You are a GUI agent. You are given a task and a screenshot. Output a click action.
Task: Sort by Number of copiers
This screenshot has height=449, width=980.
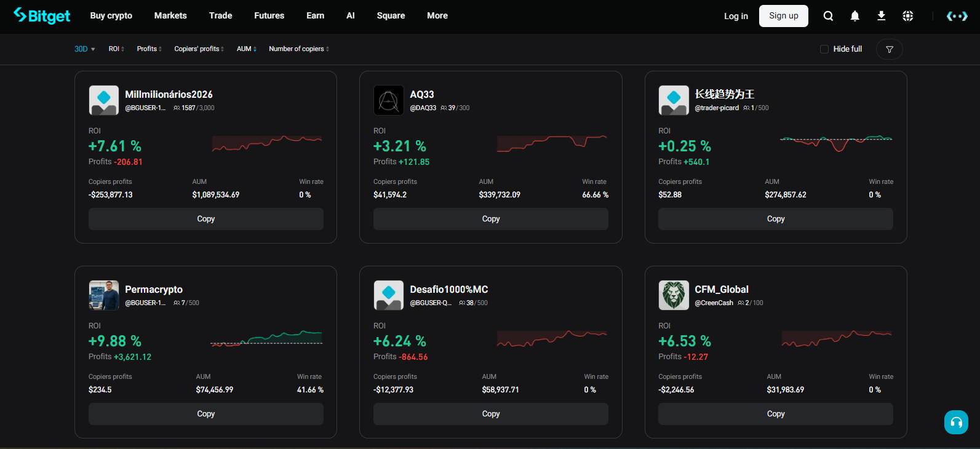point(299,49)
